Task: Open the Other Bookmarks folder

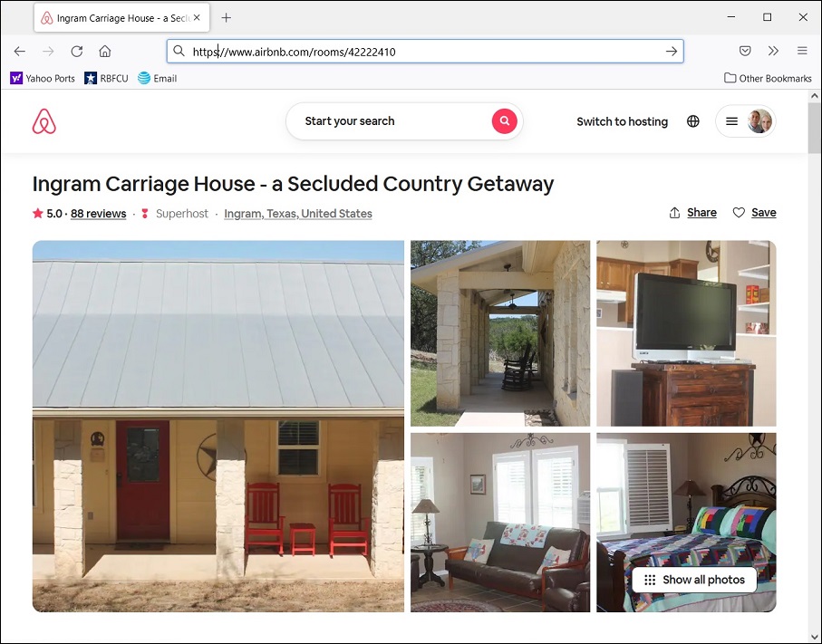Action: tap(768, 79)
